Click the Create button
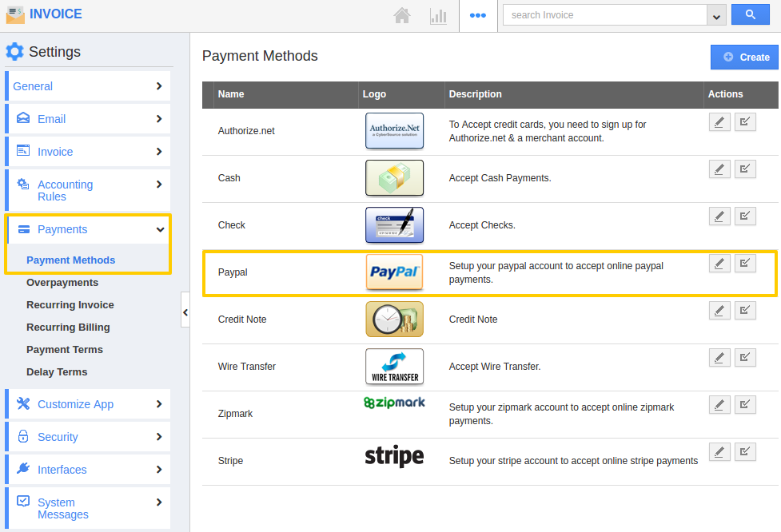 (x=744, y=58)
